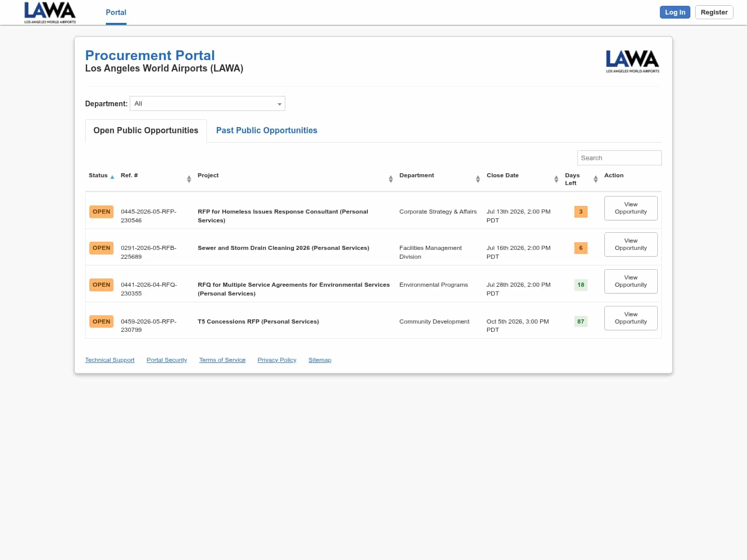Sort by Status column arrow icon

click(112, 177)
